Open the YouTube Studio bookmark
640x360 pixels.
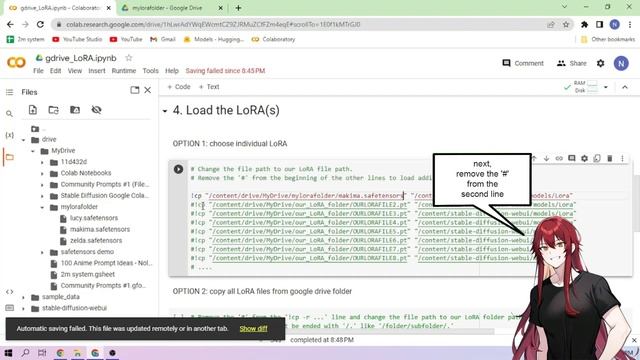[x=77, y=39]
